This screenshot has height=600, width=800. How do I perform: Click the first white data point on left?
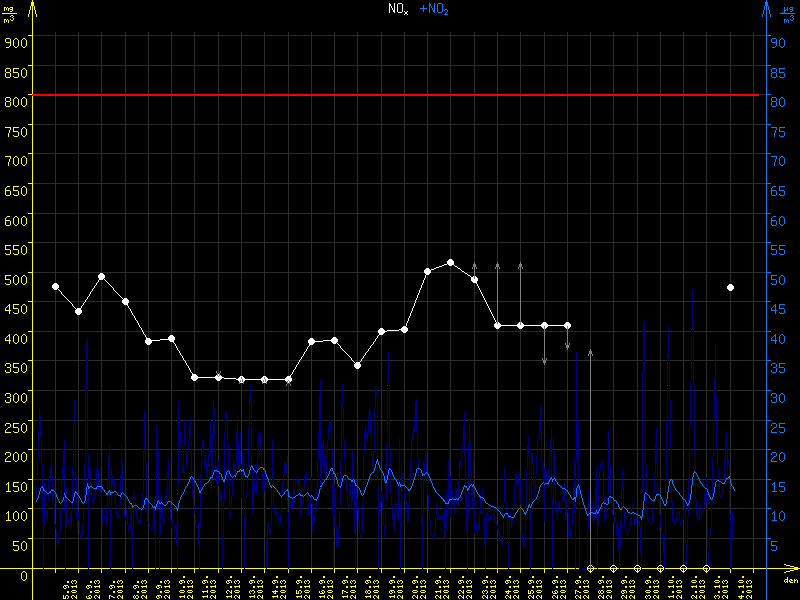pyautogui.click(x=55, y=286)
